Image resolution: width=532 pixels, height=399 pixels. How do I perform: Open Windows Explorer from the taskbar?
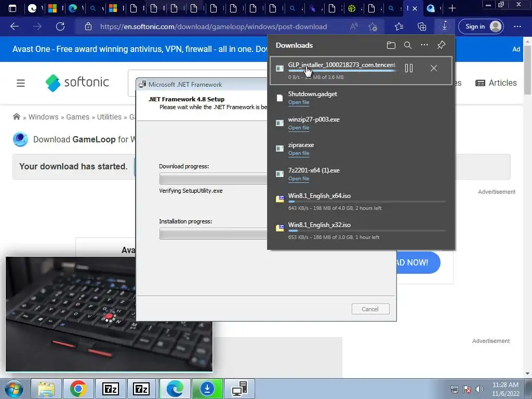point(46,389)
